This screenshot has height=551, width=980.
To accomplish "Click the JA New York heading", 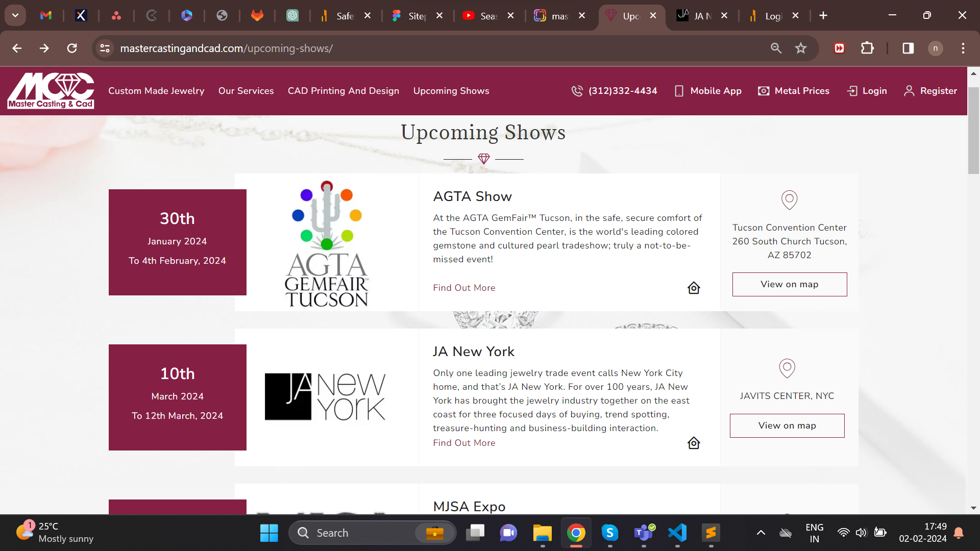I will coord(474,352).
